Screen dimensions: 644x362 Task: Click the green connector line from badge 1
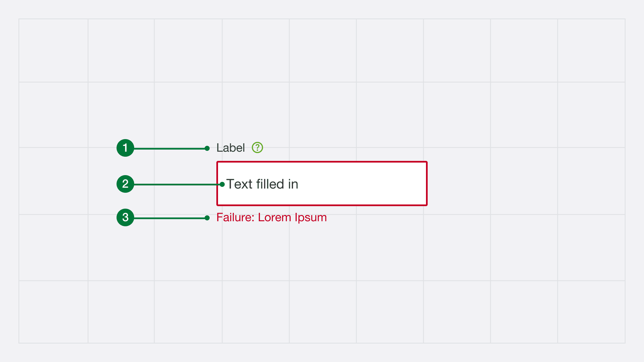169,149
